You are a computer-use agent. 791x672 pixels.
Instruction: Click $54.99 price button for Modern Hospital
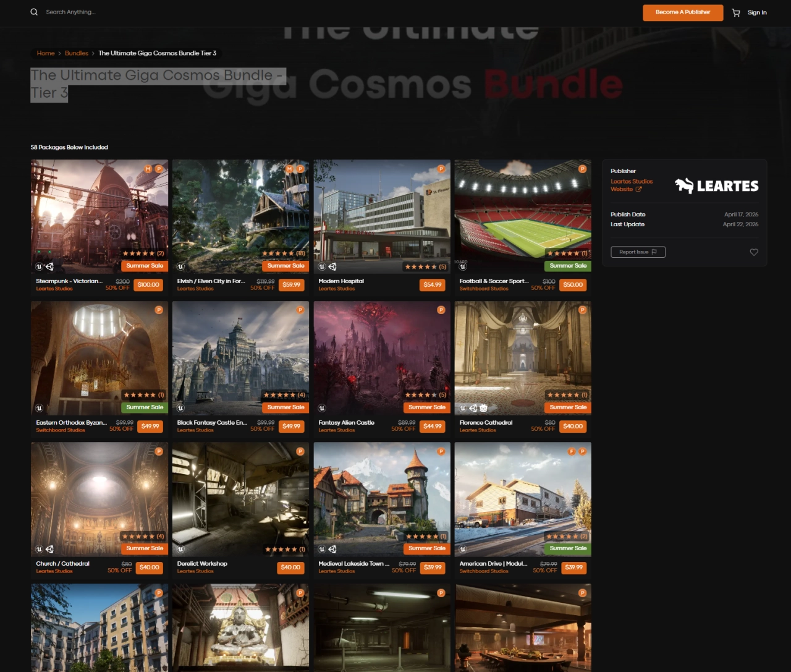[433, 285]
